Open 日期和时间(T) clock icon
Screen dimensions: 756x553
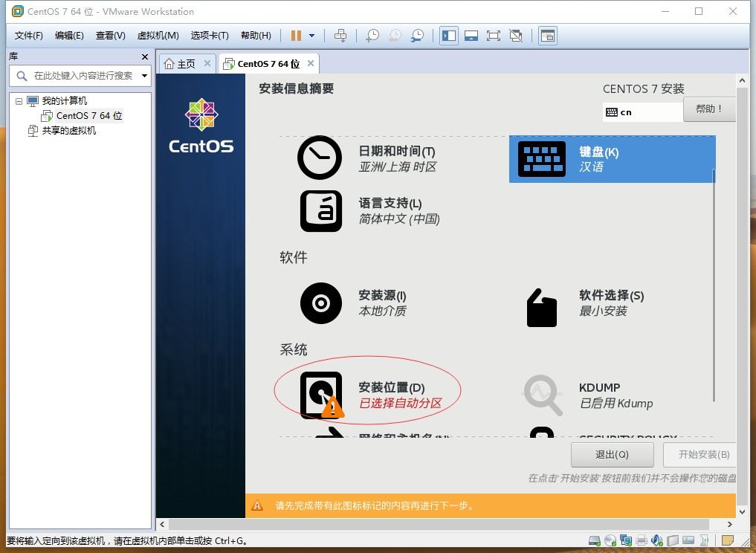coord(320,158)
